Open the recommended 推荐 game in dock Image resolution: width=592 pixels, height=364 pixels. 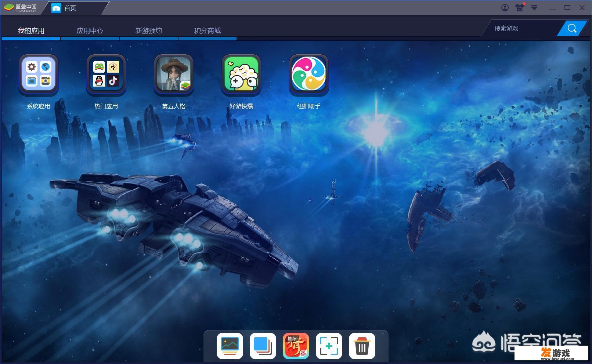pos(296,346)
